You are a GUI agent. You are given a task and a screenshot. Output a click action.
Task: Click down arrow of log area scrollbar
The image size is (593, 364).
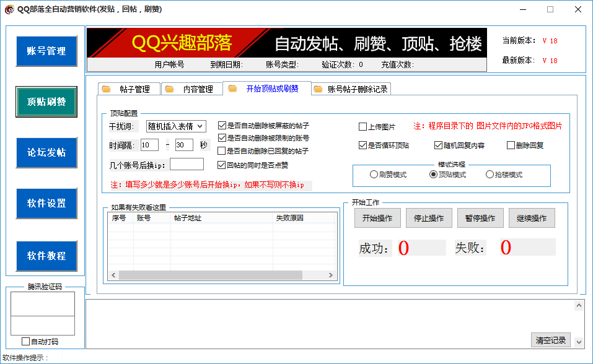click(x=579, y=342)
